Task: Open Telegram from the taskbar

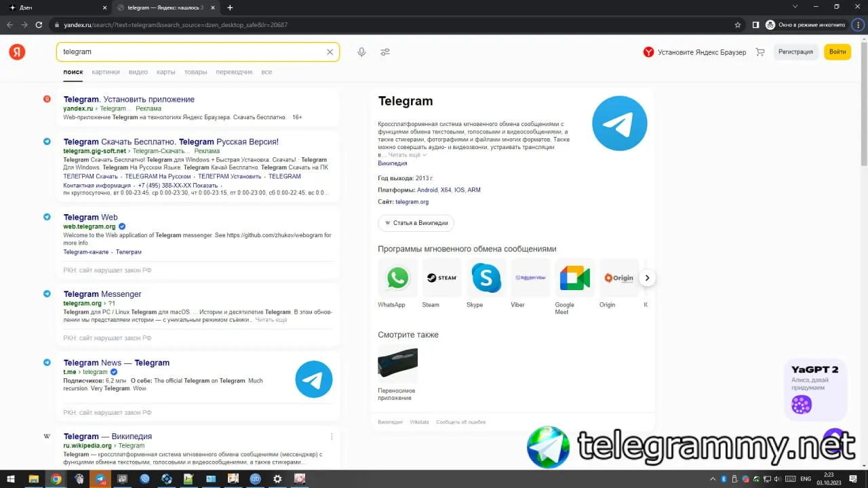Action: click(x=100, y=479)
